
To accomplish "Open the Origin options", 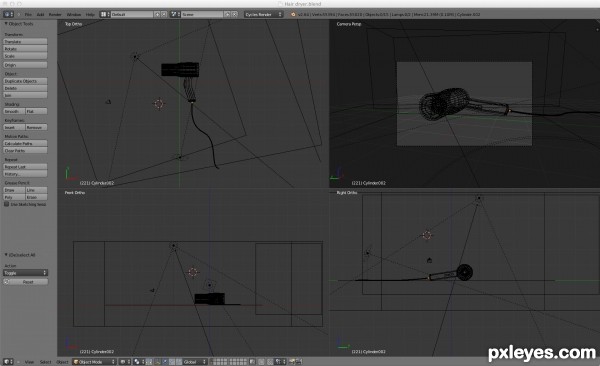I will tap(25, 65).
